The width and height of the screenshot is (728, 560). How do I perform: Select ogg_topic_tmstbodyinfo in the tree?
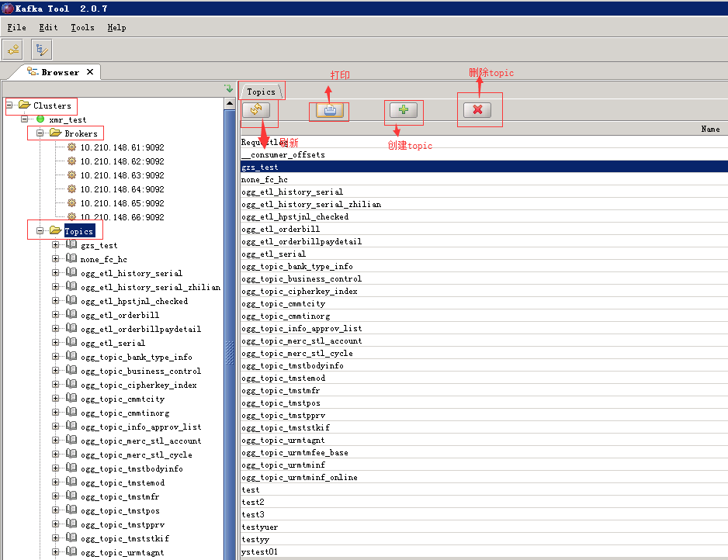[131, 468]
